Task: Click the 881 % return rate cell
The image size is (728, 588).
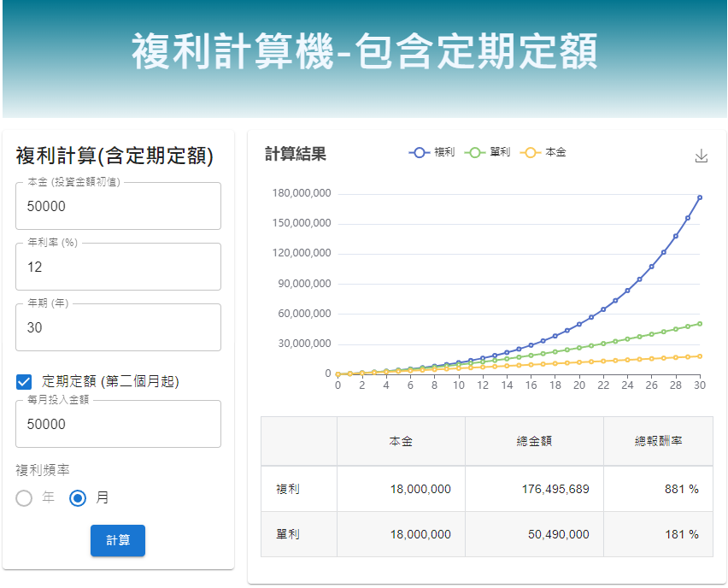Action: pos(658,489)
